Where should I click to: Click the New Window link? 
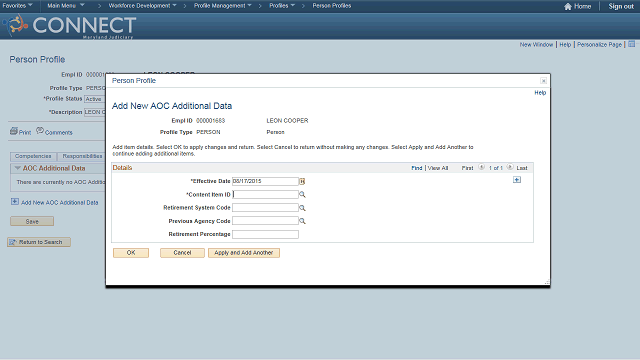[536, 44]
